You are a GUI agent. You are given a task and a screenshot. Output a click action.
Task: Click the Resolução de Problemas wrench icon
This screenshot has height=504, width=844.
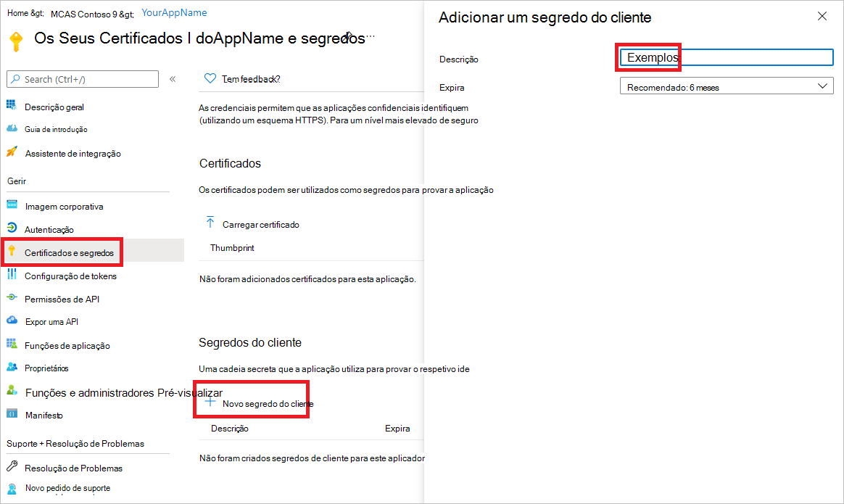(12, 468)
